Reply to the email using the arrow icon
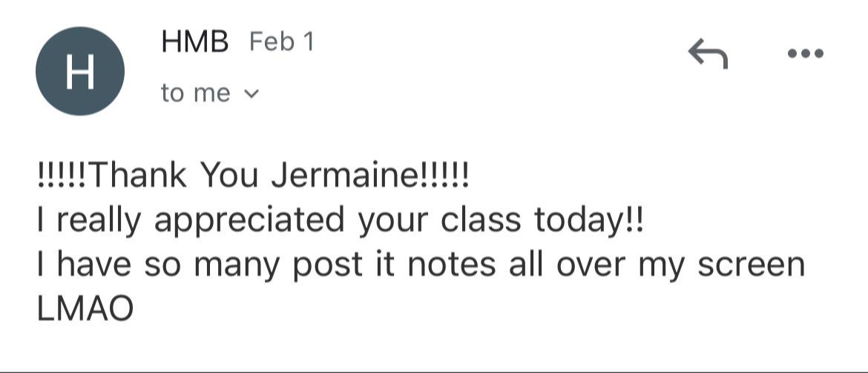 click(x=708, y=53)
